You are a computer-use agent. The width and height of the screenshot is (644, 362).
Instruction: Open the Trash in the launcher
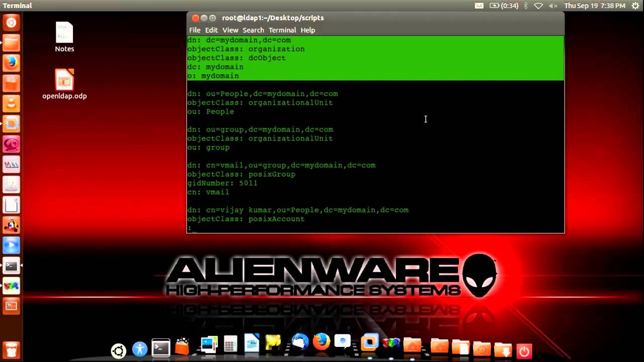(x=11, y=349)
